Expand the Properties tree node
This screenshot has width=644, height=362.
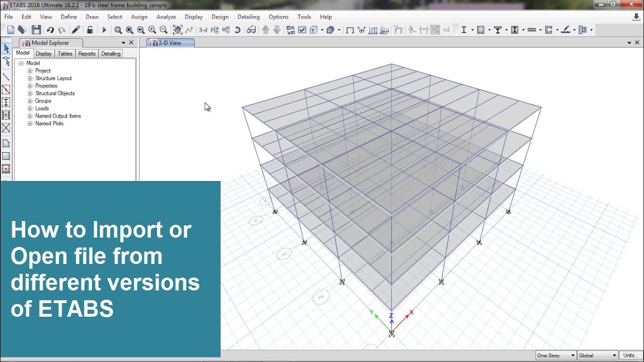point(30,86)
